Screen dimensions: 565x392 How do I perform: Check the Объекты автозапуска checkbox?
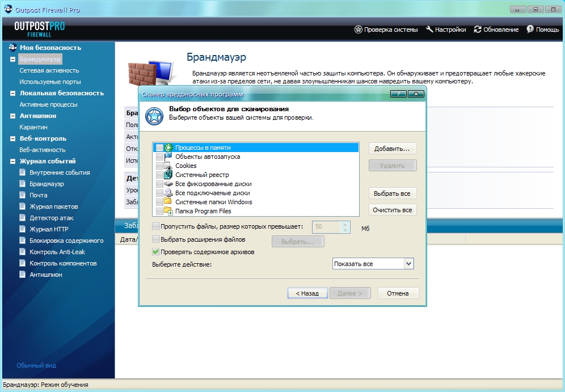click(159, 157)
